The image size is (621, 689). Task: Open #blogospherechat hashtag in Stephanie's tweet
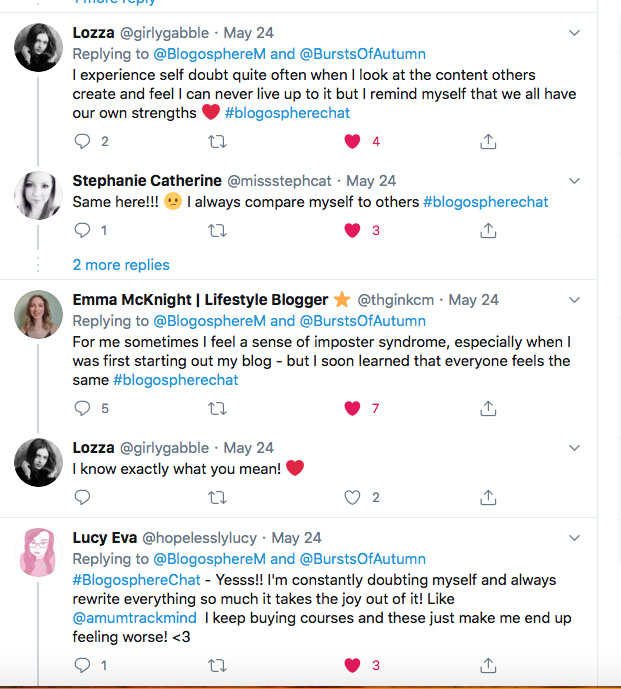(486, 202)
